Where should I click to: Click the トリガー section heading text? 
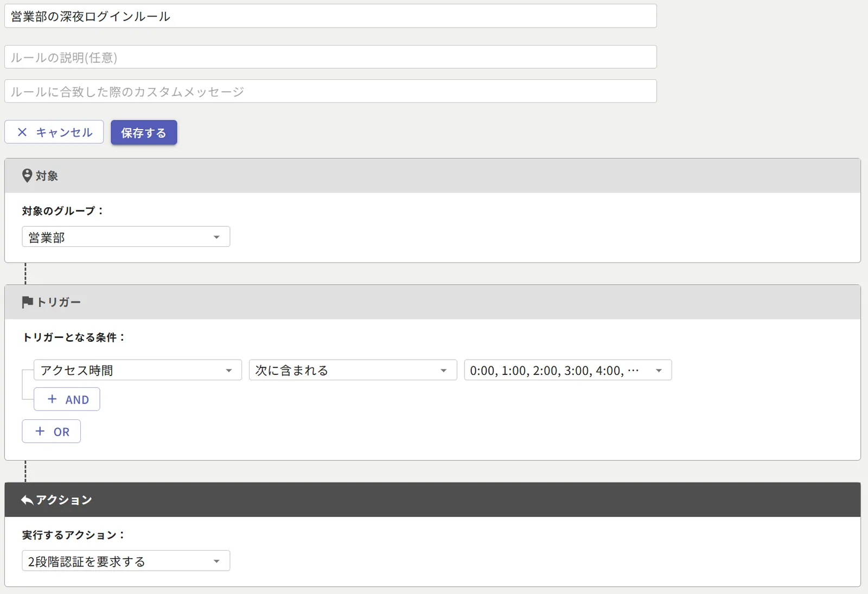pyautogui.click(x=59, y=302)
